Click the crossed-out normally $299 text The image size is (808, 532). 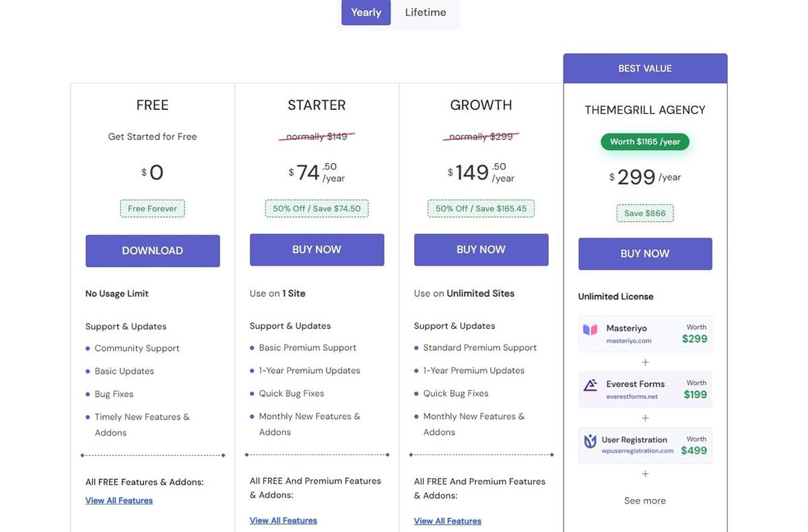[481, 137]
